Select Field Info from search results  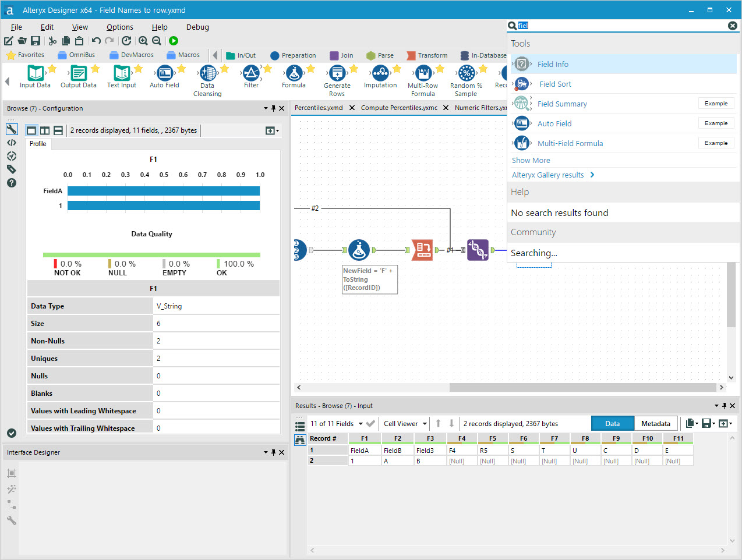click(624, 64)
